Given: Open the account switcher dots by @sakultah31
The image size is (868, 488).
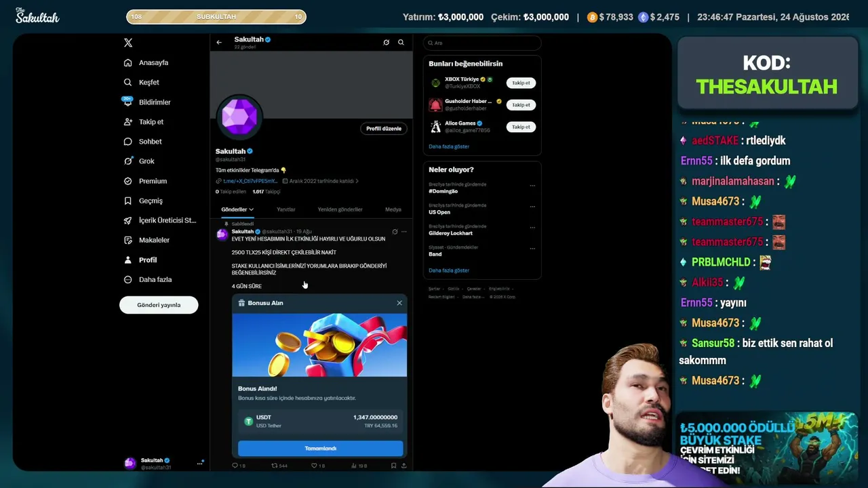Looking at the screenshot, I should pos(200,464).
